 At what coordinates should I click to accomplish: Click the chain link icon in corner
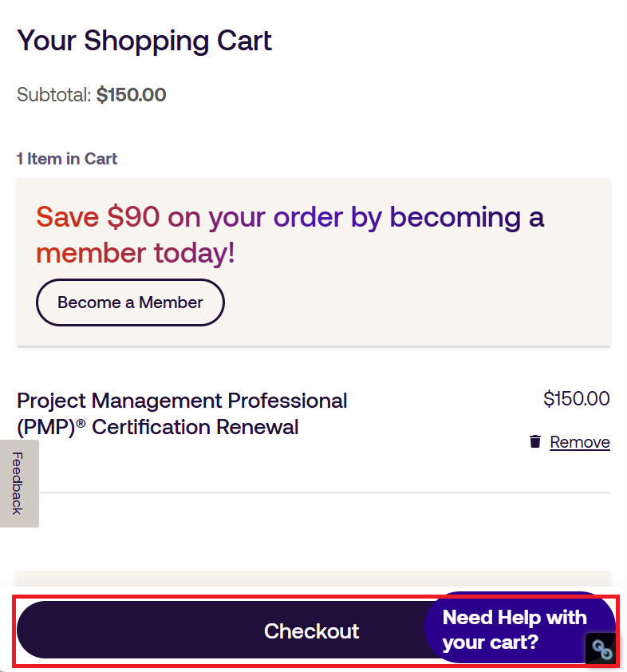601,650
